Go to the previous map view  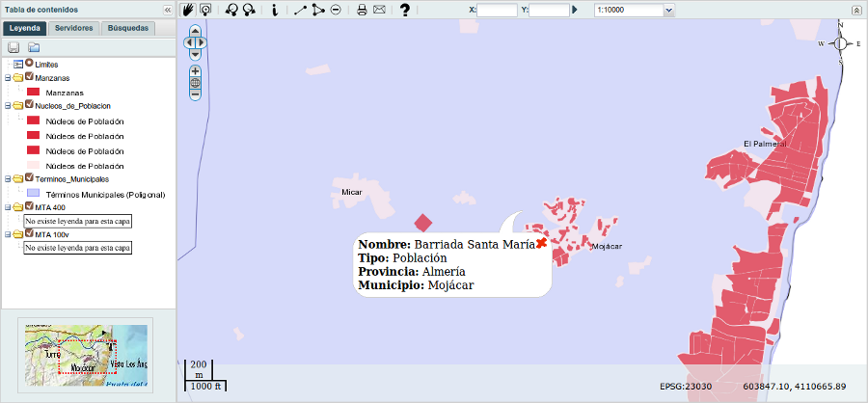point(231,10)
